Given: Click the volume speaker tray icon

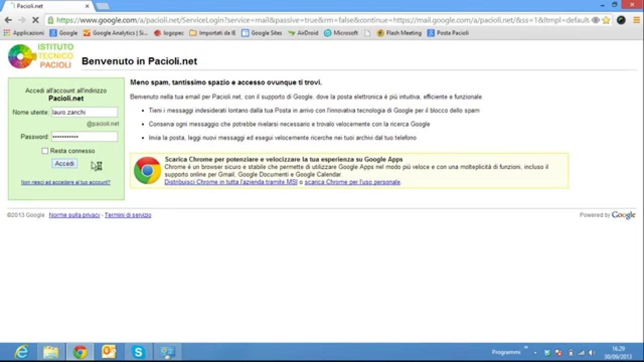Looking at the screenshot, I should tap(592, 352).
